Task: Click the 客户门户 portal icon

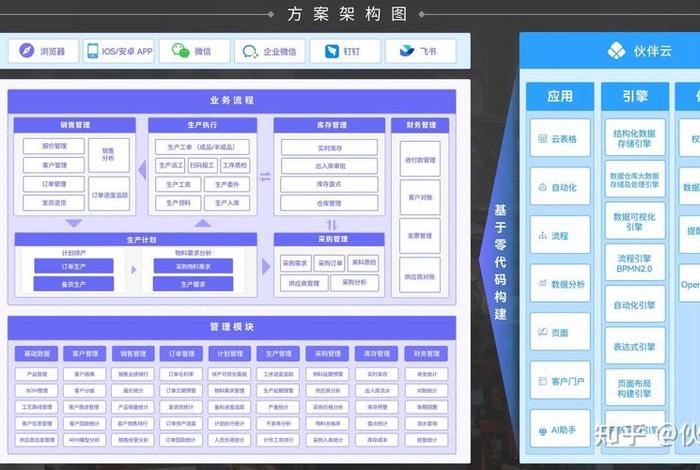Action: [x=542, y=381]
